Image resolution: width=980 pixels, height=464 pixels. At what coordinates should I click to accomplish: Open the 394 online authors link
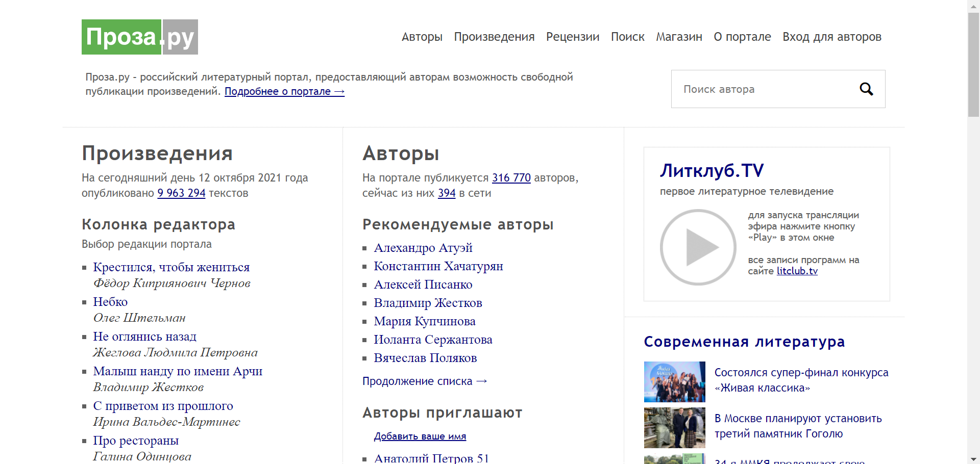447,193
